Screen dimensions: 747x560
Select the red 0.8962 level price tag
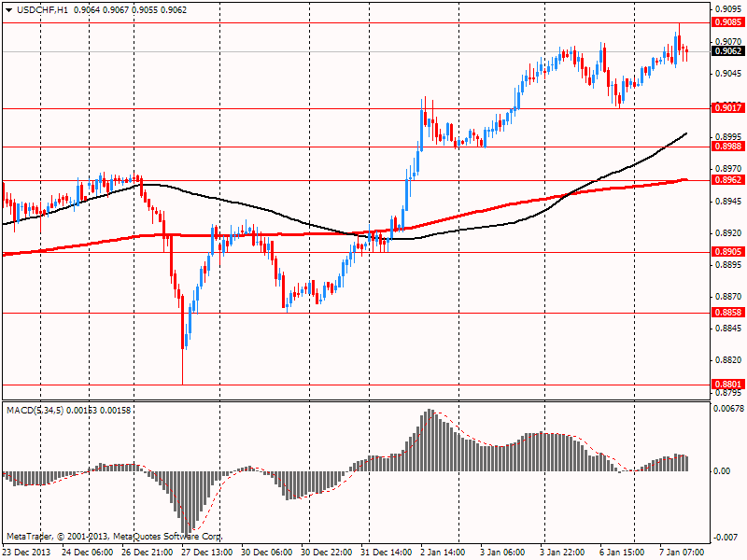point(727,180)
